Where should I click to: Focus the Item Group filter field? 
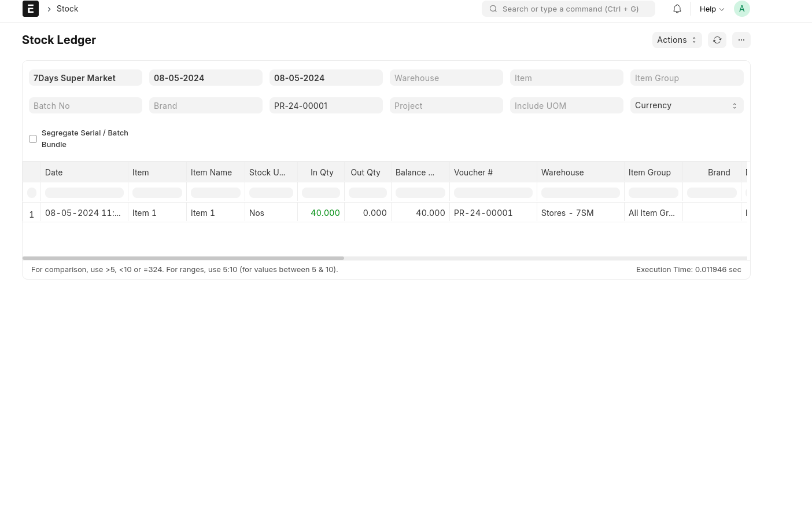coord(686,78)
